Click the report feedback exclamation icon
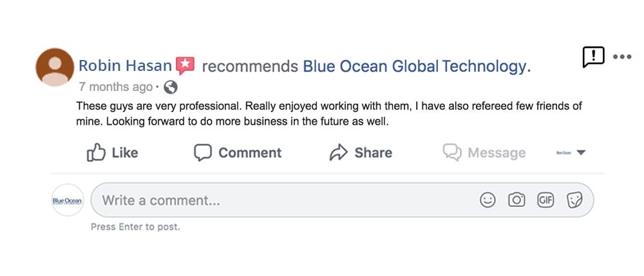644x276 pixels. (x=594, y=57)
